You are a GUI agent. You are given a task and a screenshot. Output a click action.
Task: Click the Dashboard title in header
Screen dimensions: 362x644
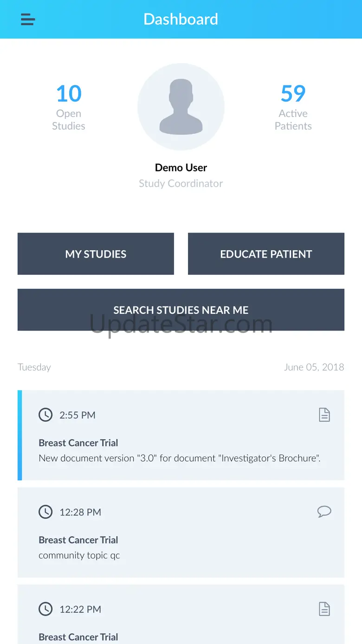tap(181, 19)
